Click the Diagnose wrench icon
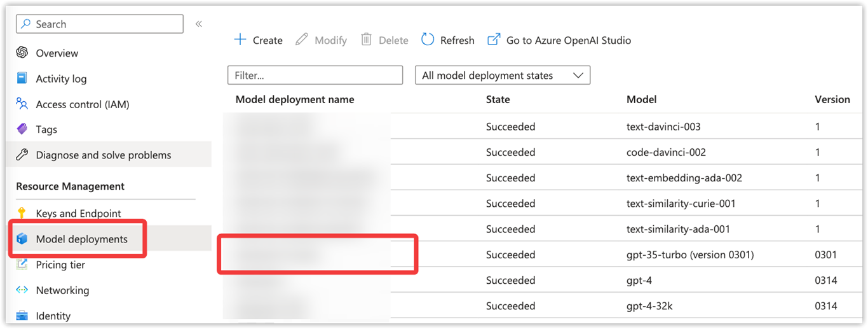The height and width of the screenshot is (329, 868). tap(22, 155)
